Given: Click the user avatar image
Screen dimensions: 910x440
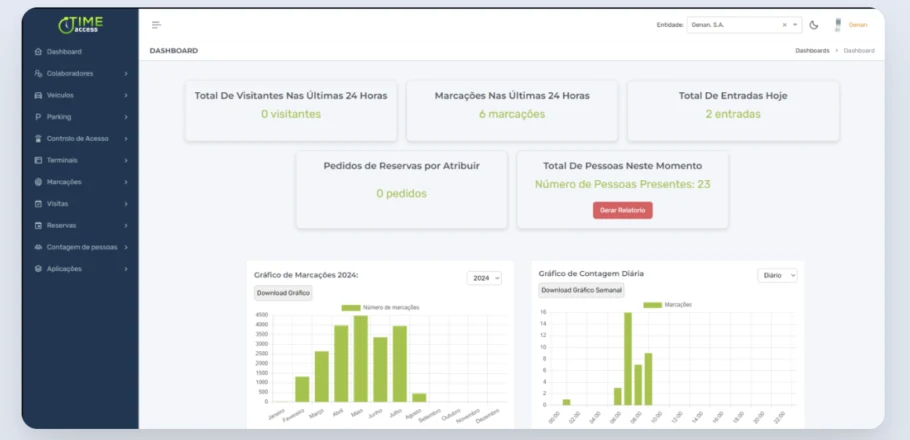Looking at the screenshot, I should coord(837,25).
